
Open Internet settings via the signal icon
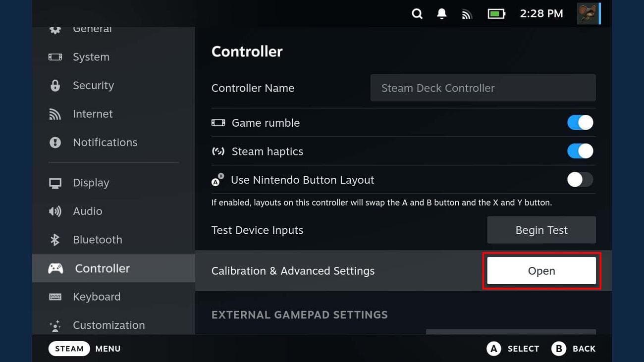pos(55,114)
